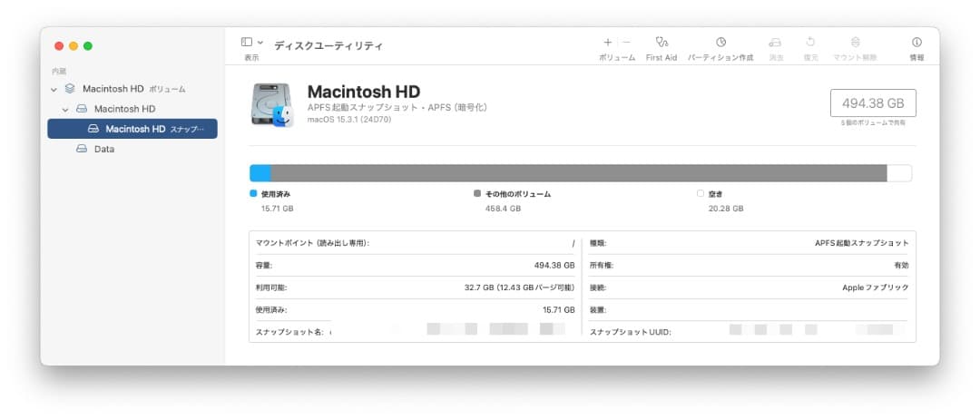The width and height of the screenshot is (980, 419).
Task: Click the 494.38 GB capacity box
Action: tap(873, 103)
